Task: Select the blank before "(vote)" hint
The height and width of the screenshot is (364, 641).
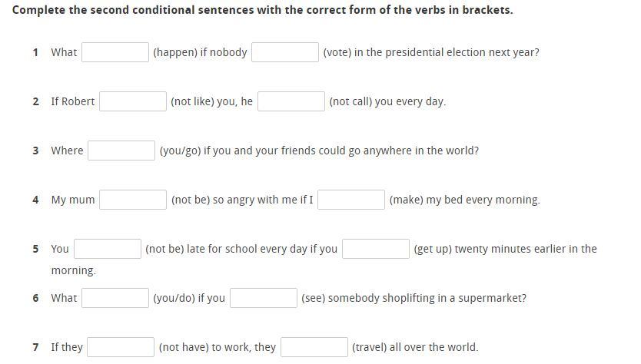Action: point(284,52)
